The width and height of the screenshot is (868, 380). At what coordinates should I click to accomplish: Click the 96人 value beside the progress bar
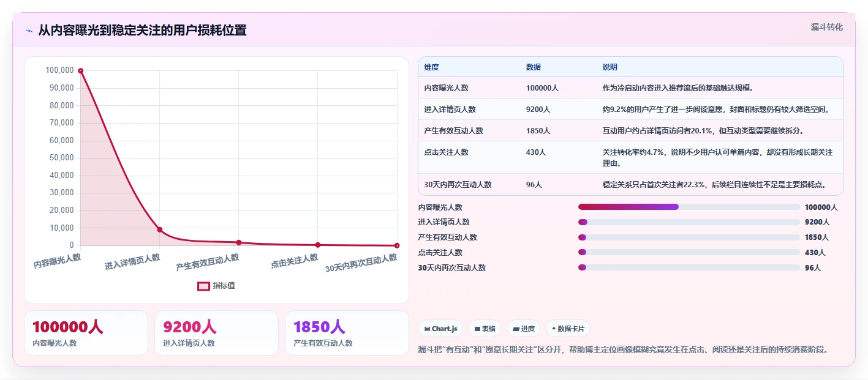[x=813, y=267]
